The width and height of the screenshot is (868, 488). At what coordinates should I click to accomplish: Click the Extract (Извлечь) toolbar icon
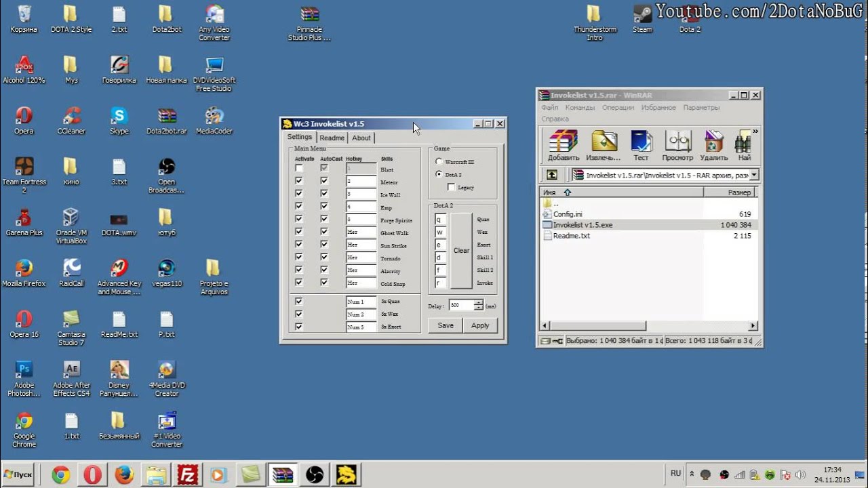(x=604, y=146)
